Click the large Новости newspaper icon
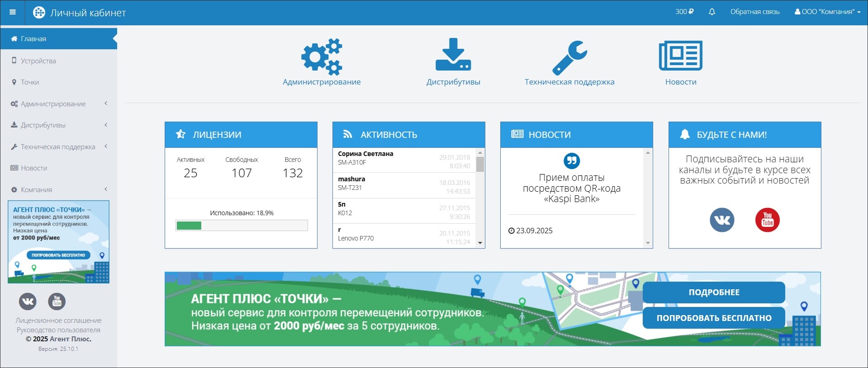The height and width of the screenshot is (368, 868). click(x=680, y=56)
